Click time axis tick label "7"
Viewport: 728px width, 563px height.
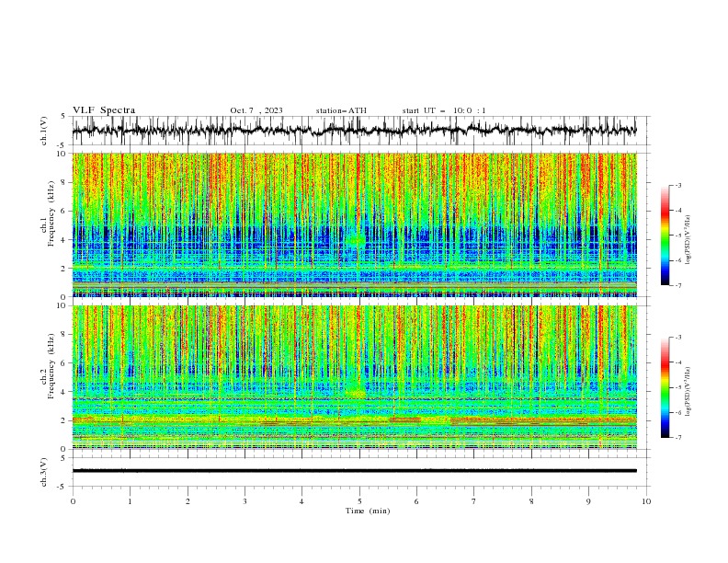473,501
